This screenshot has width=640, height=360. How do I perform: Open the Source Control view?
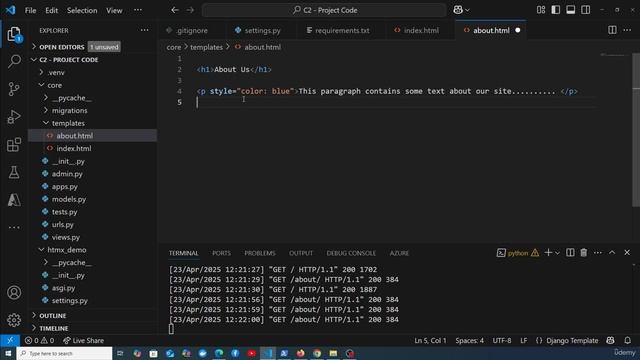click(x=14, y=89)
